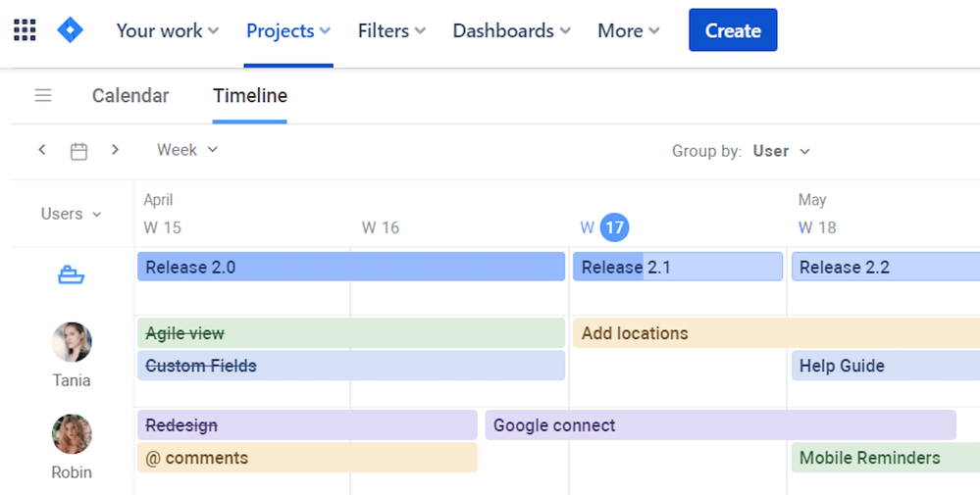980x495 pixels.
Task: Go to previous week with left arrow
Action: tap(42, 150)
